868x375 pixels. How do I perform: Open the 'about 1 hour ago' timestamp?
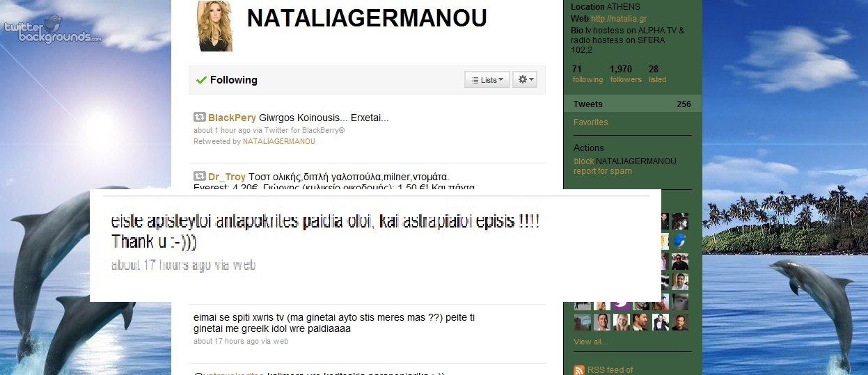[x=222, y=130]
